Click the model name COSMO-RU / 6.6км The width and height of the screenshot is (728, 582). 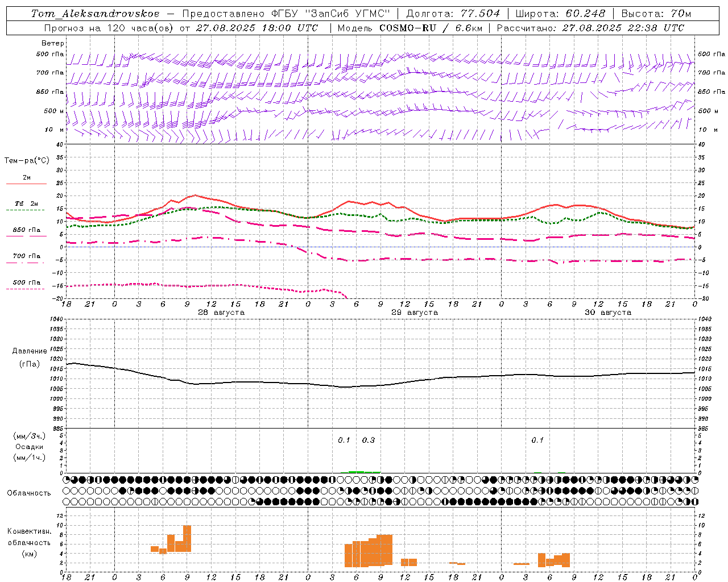click(x=431, y=28)
